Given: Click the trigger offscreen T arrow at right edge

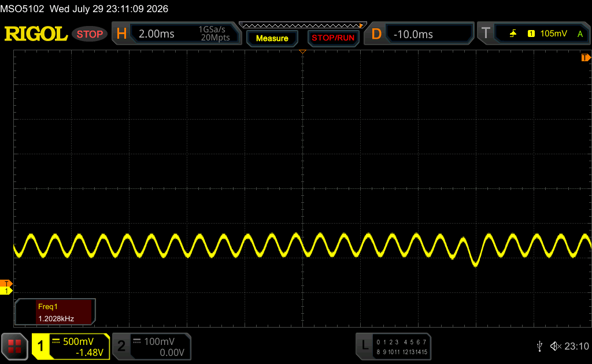Looking at the screenshot, I should point(586,57).
